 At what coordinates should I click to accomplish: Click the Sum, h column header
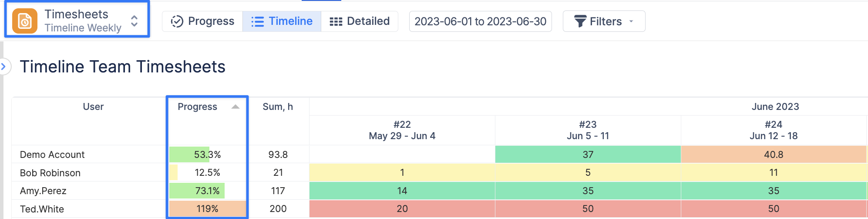[x=278, y=107]
